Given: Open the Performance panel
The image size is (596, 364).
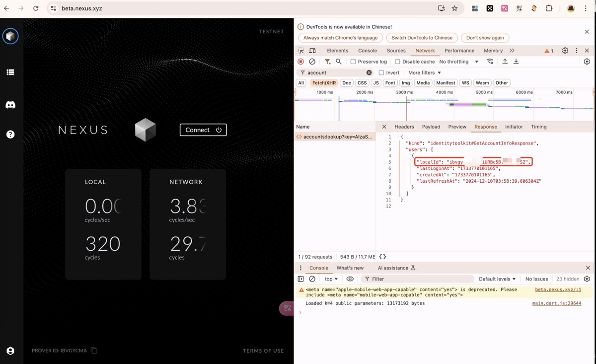Looking at the screenshot, I should 459,50.
